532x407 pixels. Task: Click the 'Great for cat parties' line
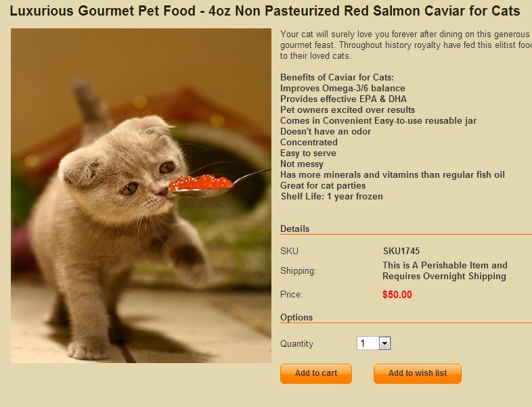(x=323, y=185)
